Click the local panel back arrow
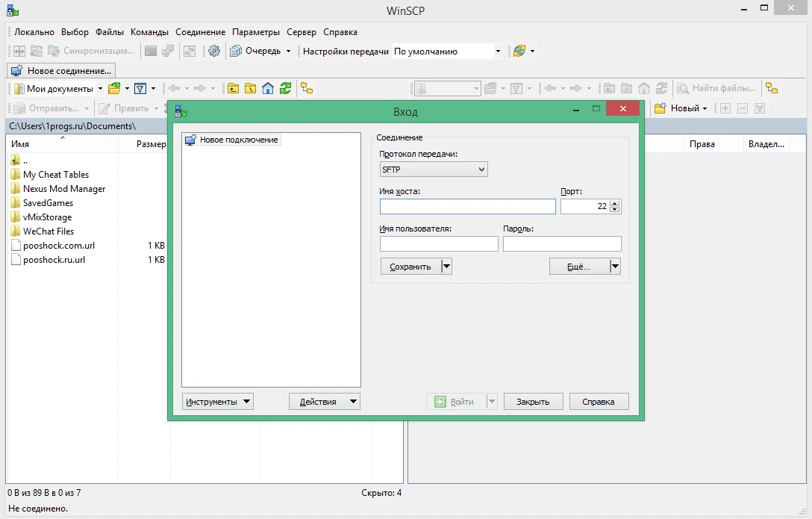 (174, 89)
